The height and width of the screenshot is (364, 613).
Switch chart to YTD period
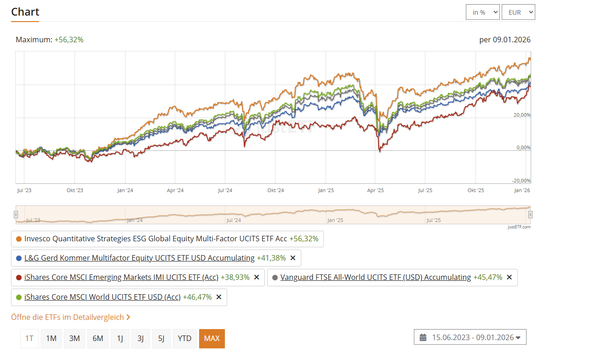(x=184, y=338)
